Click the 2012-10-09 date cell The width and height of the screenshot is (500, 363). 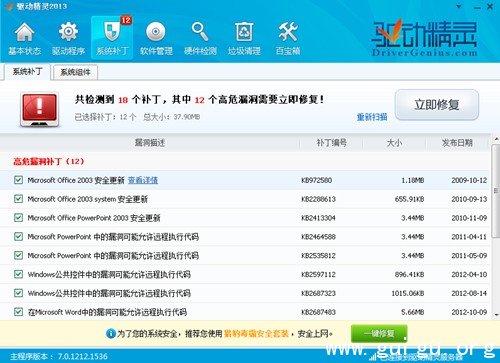pos(469,312)
